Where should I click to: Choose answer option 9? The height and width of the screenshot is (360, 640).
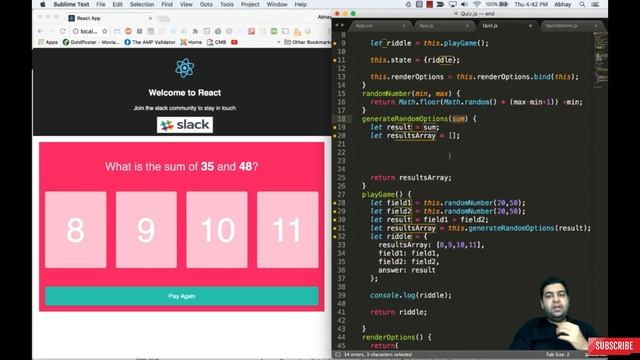[x=146, y=230]
